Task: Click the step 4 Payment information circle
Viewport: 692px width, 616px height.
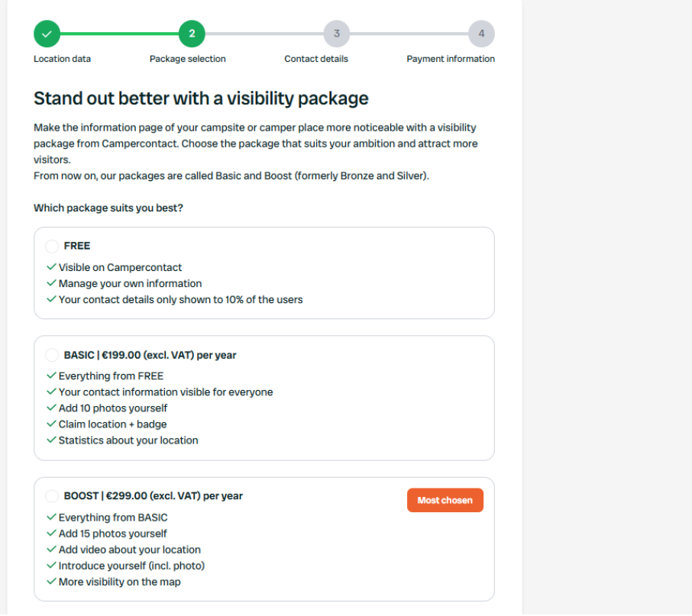Action: 481,34
